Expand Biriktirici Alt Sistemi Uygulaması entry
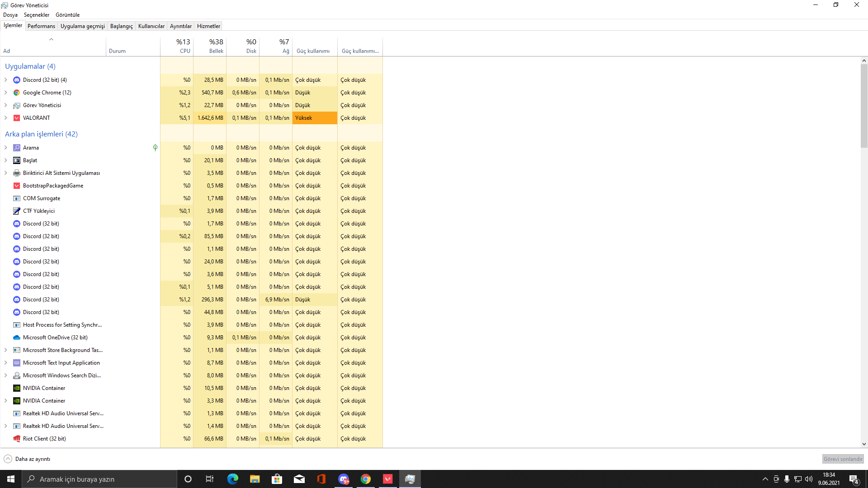The height and width of the screenshot is (488, 868). (6, 173)
